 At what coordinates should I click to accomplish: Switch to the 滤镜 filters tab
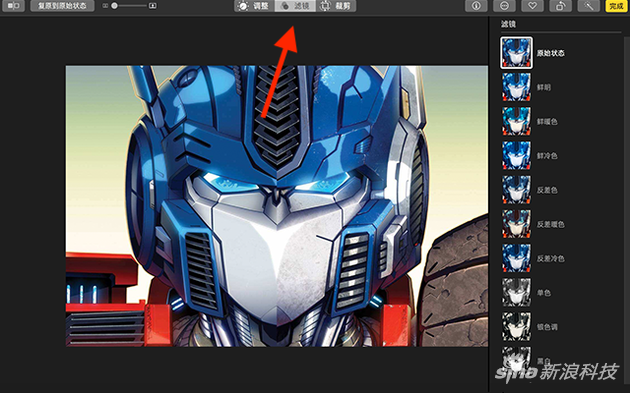click(x=295, y=6)
